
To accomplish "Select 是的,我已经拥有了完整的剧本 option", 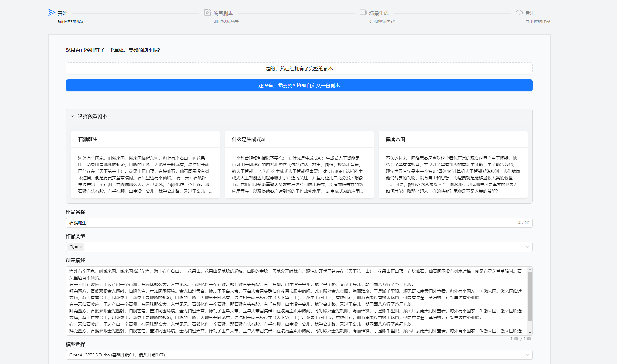I will [299, 68].
